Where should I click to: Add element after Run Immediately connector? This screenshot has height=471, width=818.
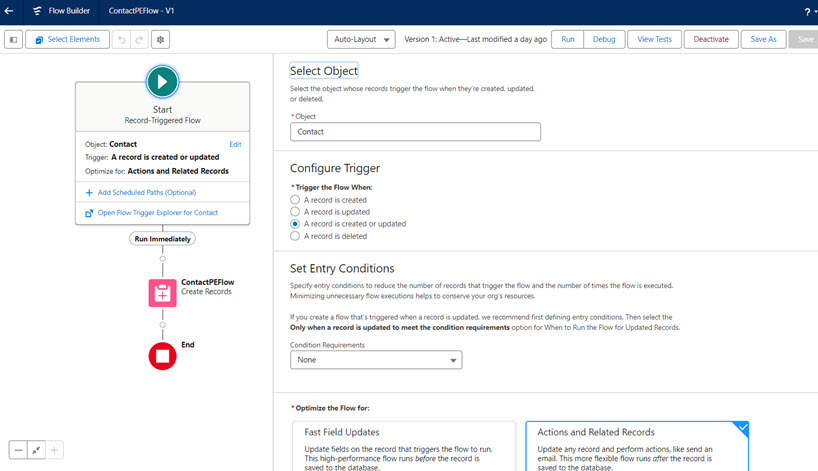162,259
